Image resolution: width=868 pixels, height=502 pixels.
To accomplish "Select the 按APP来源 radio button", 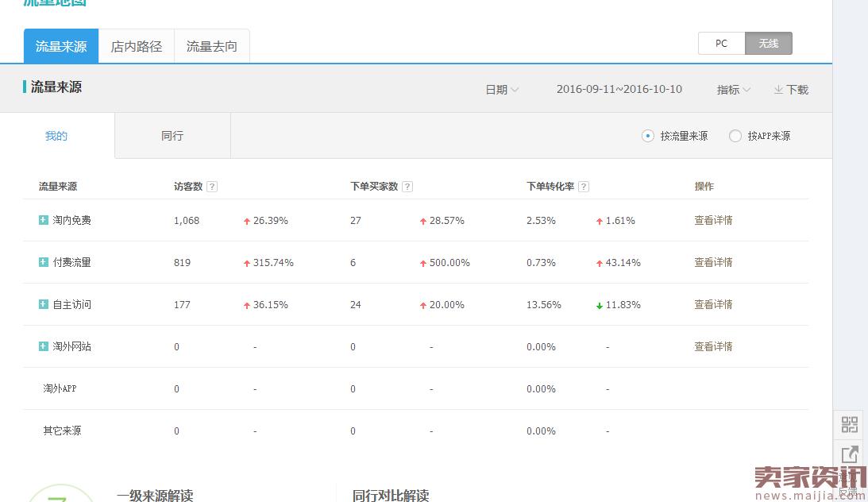I will 735,136.
